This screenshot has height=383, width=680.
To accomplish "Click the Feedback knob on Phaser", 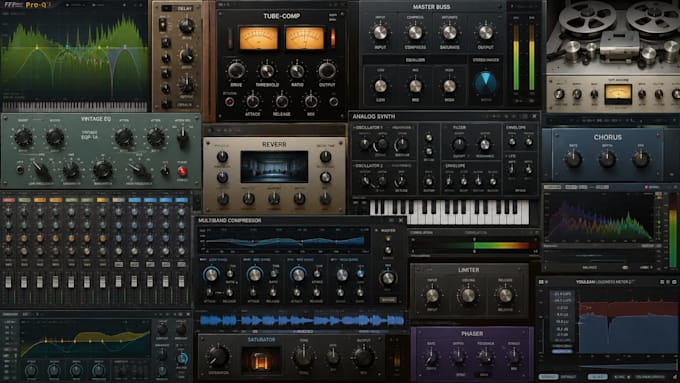I will 485,357.
